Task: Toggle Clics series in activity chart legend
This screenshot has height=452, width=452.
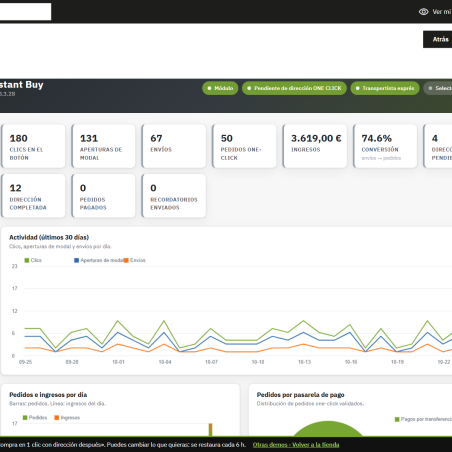Action: tap(33, 260)
